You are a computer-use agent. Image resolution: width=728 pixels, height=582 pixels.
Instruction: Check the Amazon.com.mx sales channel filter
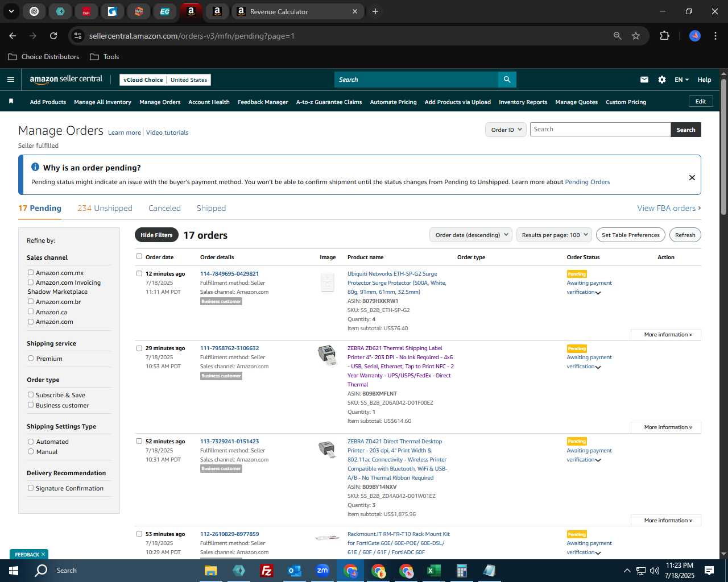pos(31,273)
